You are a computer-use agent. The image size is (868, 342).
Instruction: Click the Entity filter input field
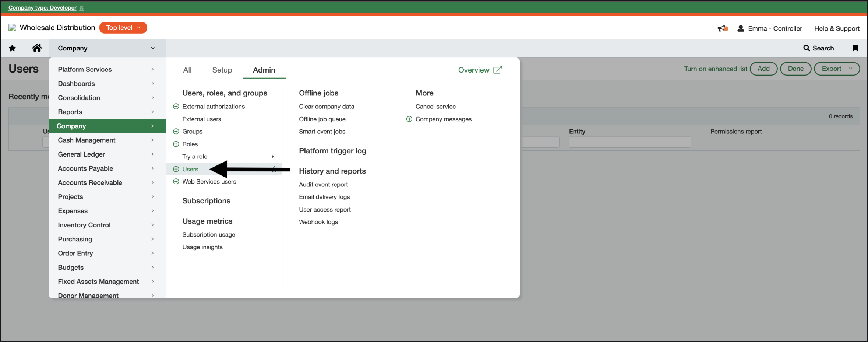click(x=630, y=142)
